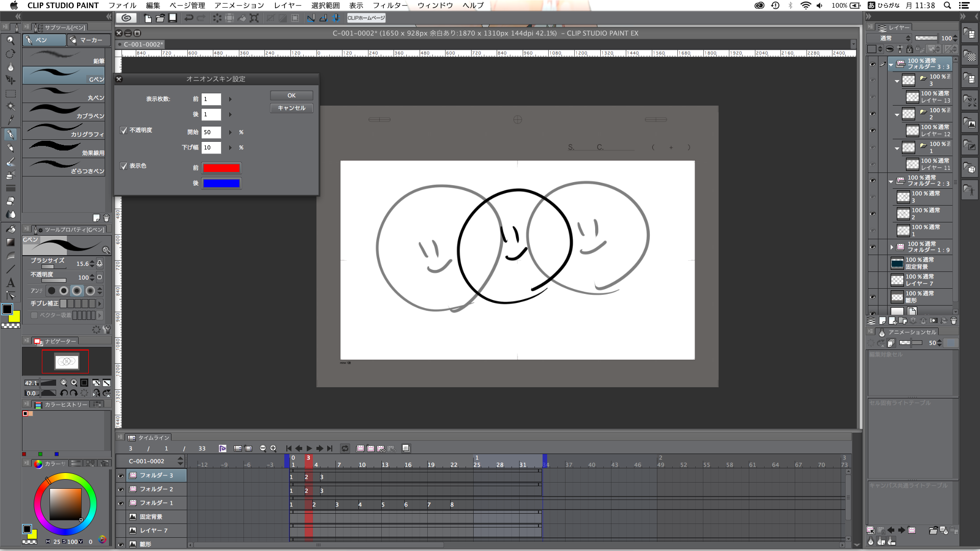Switch to the マーカー sub tool tab

(x=88, y=40)
